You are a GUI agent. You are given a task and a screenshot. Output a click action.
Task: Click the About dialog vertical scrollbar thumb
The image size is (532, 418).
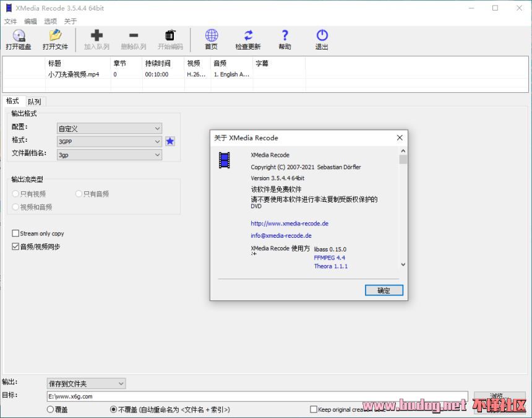[403, 160]
